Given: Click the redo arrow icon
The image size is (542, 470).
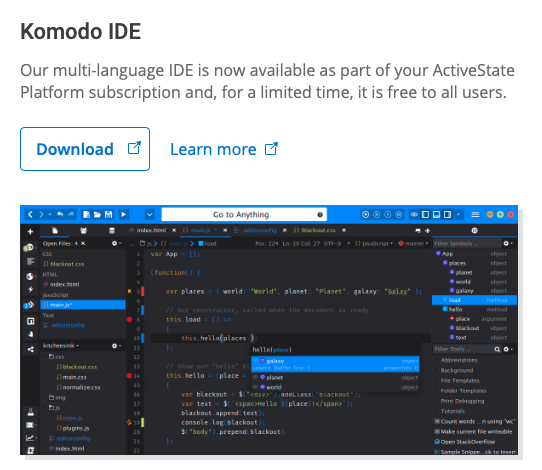Looking at the screenshot, I should point(71,215).
